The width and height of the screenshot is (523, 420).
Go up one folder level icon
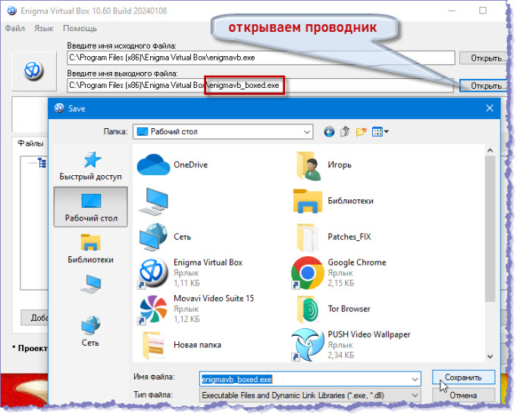coord(345,132)
